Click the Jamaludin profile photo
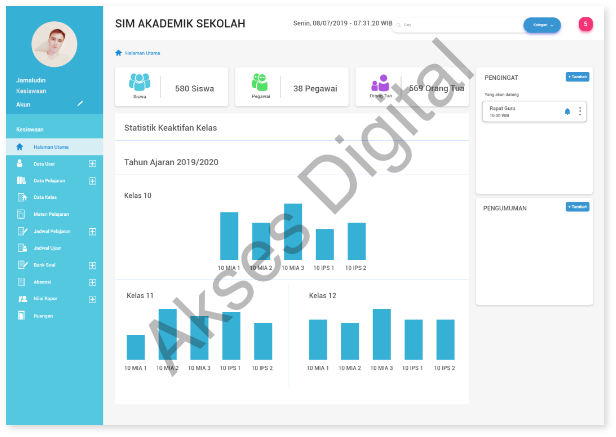 (54, 44)
